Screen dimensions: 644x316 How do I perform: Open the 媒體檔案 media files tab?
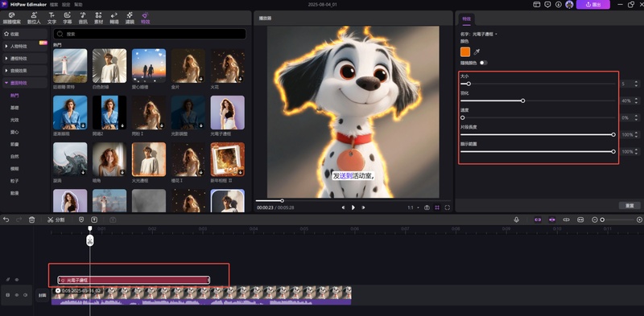12,18
